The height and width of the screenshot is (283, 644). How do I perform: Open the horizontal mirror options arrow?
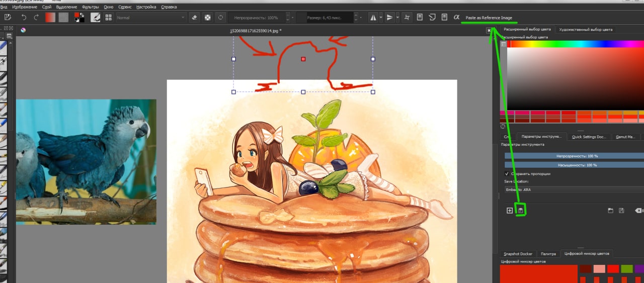pyautogui.click(x=380, y=18)
